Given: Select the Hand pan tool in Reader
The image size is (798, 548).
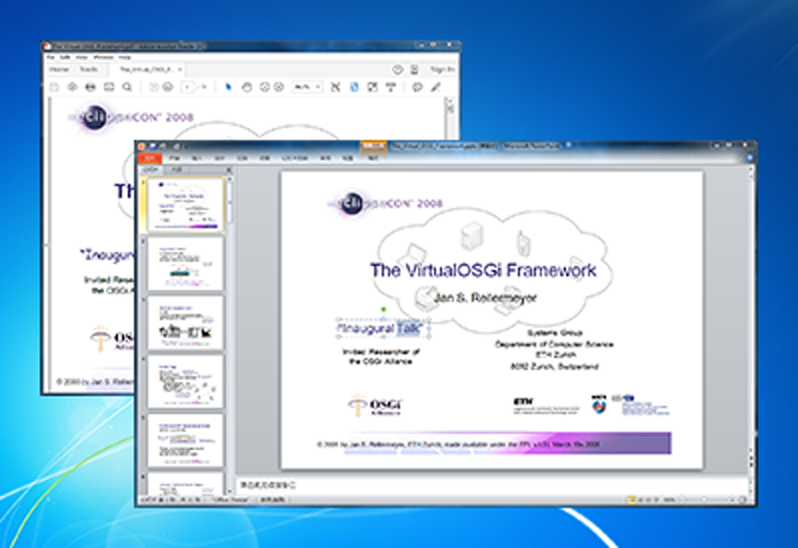Looking at the screenshot, I should coord(247,87).
